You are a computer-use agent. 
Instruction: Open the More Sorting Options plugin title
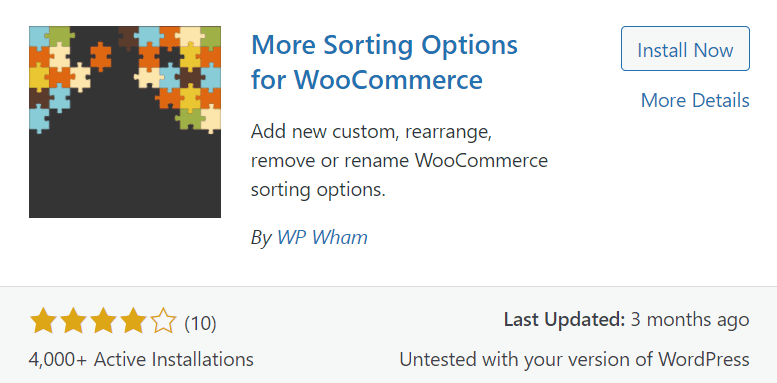click(384, 62)
